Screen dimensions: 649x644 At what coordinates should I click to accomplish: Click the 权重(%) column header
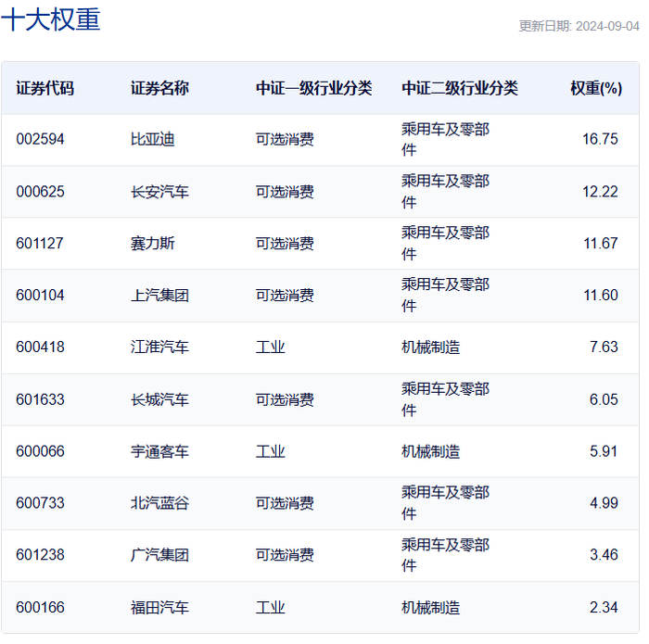[x=596, y=88]
